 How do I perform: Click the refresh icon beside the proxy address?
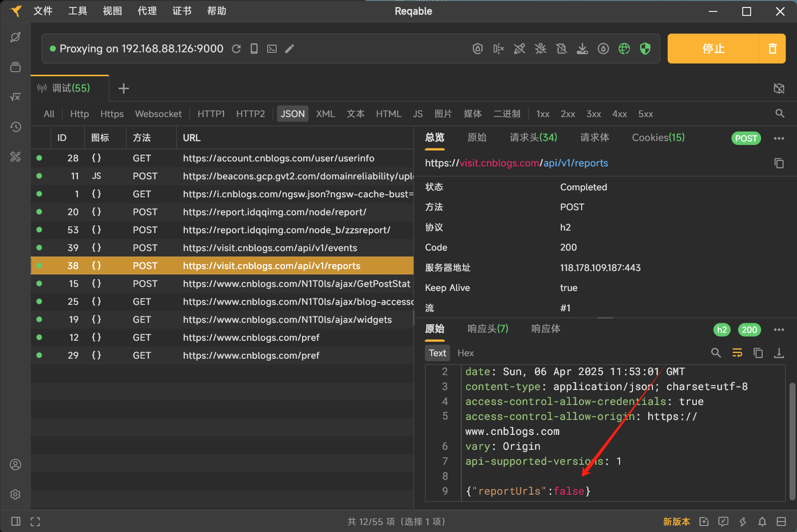tap(236, 49)
